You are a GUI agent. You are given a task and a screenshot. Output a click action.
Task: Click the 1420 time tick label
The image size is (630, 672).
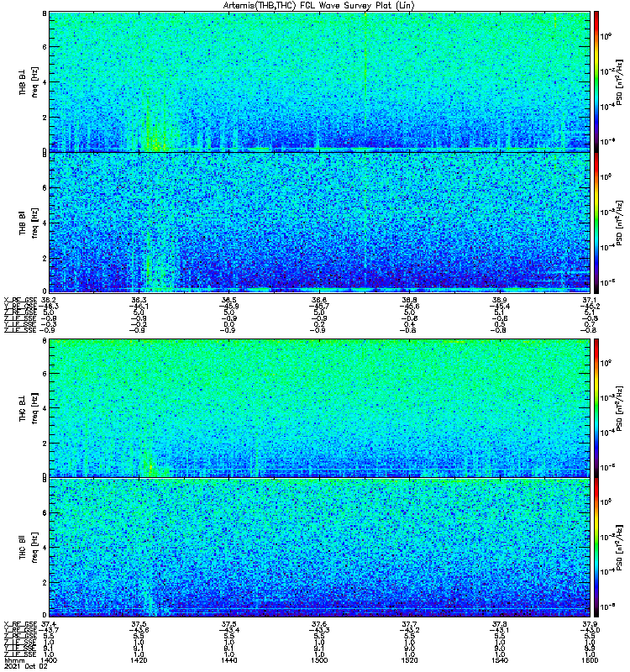139,660
